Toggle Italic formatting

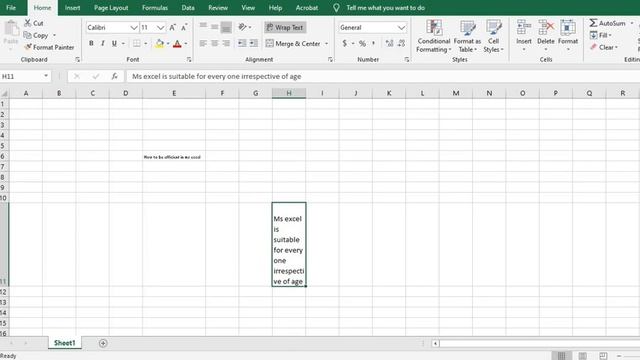tap(102, 43)
